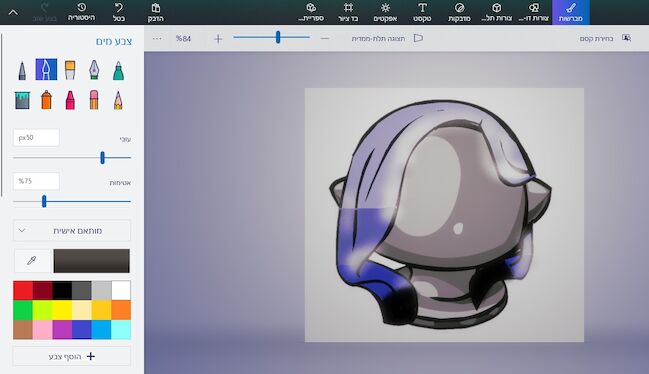This screenshot has width=649, height=374.
Task: Zoom in with the plus button
Action: 218,39
